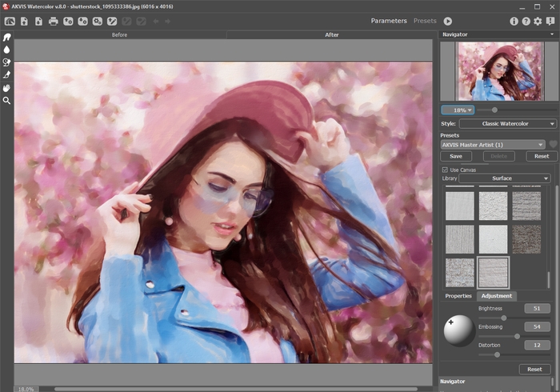Add preset to favorites with heart icon
The image size is (560, 392).
tap(553, 145)
